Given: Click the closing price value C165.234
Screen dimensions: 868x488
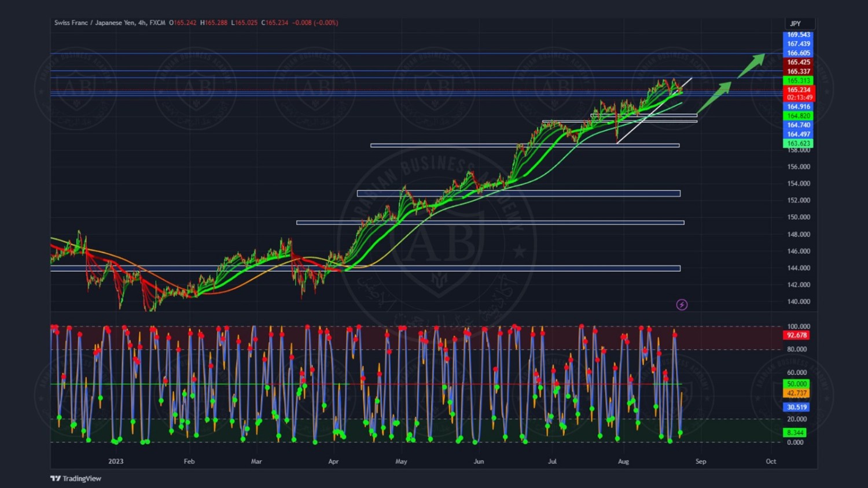Looking at the screenshot, I should [275, 23].
